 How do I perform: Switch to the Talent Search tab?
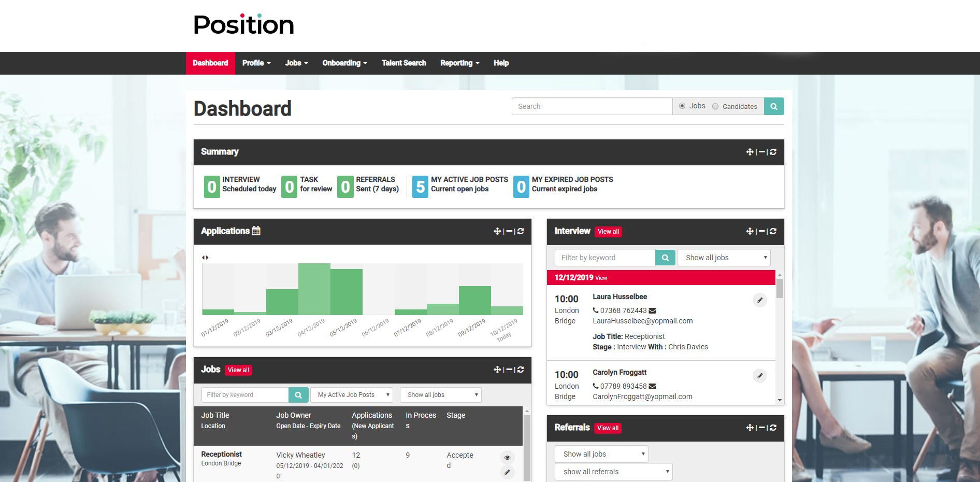[403, 63]
